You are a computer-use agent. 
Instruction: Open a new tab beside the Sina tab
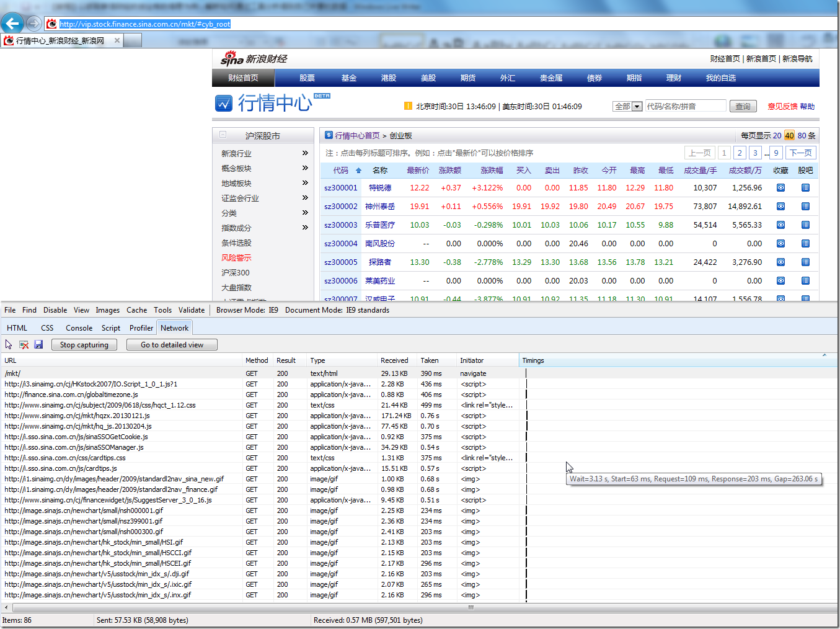click(133, 40)
